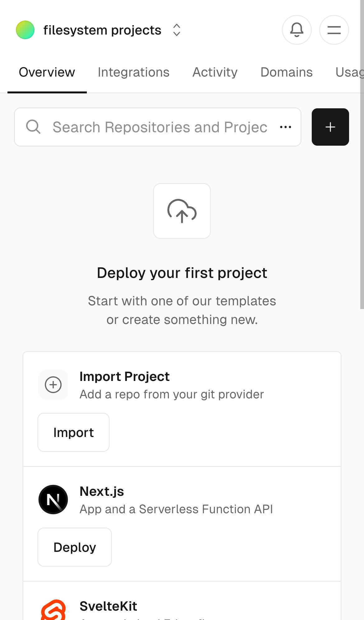Click the search magnifier icon

coord(33,127)
